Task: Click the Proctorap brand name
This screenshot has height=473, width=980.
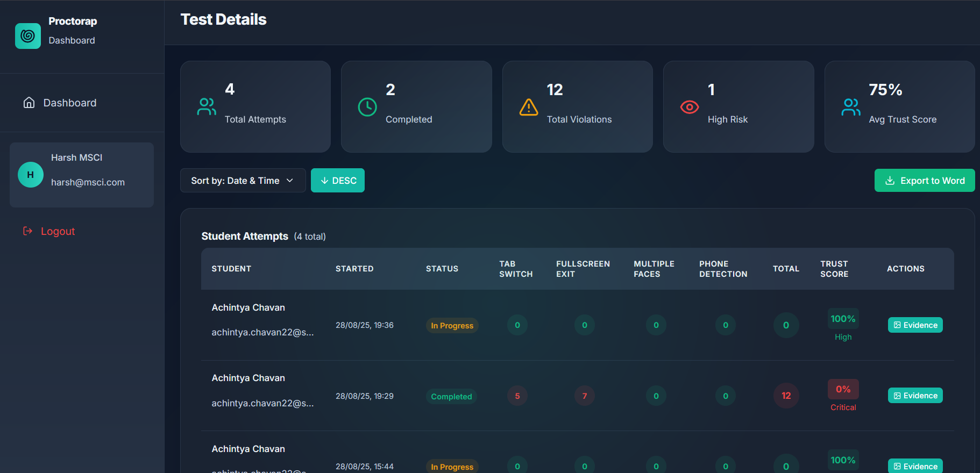Action: tap(73, 21)
